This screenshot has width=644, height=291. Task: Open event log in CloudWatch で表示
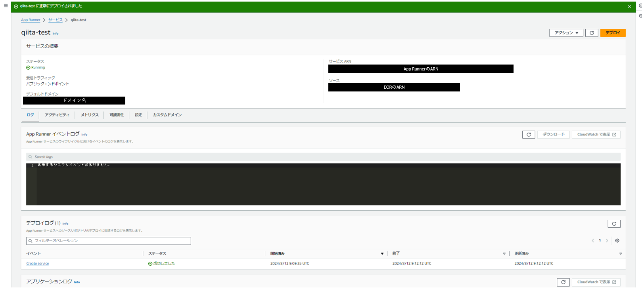coord(596,135)
